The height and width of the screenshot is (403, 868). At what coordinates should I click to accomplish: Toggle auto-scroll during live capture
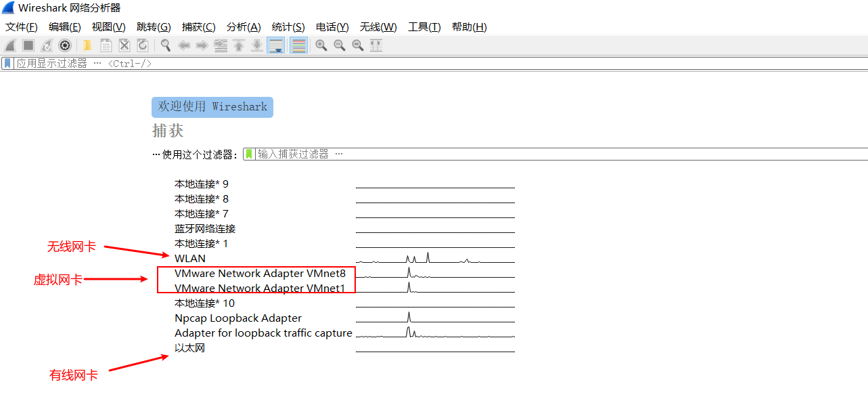click(x=276, y=45)
